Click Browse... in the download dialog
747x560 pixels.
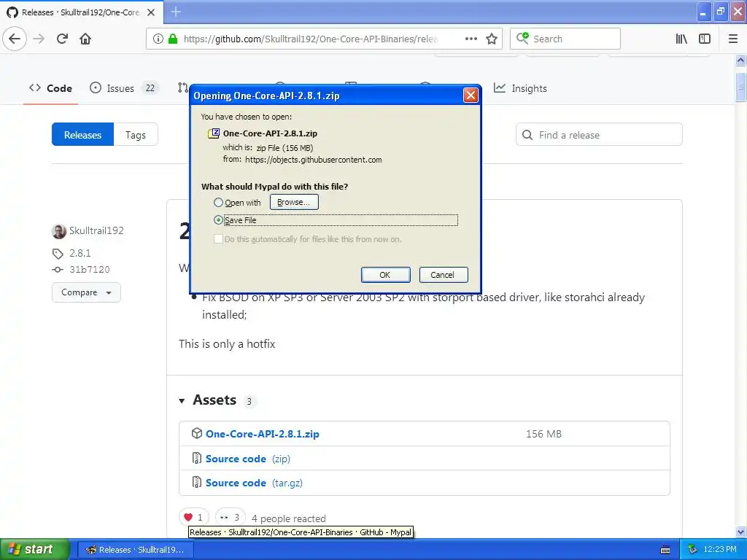[294, 202]
